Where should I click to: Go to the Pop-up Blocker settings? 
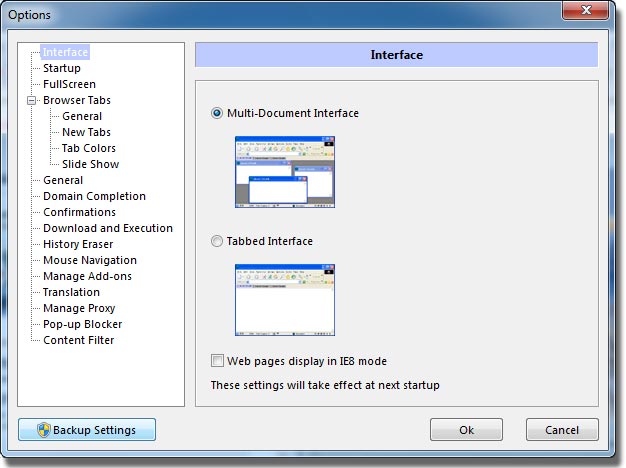pos(83,324)
